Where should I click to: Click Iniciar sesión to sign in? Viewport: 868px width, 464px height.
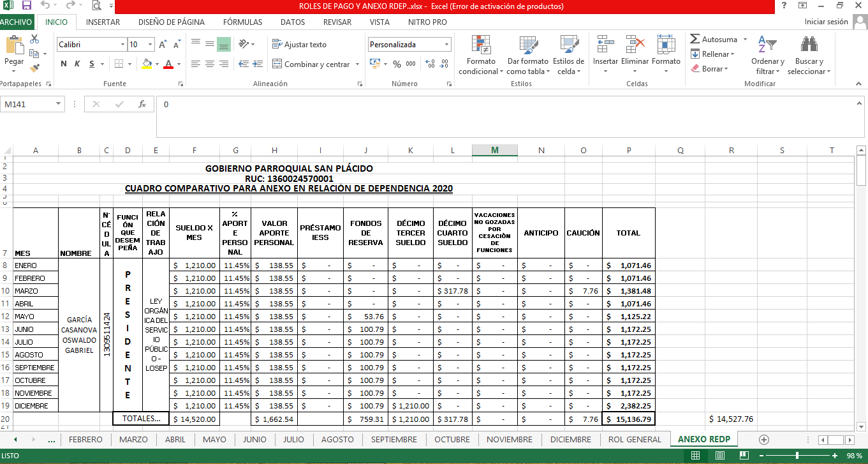point(827,22)
